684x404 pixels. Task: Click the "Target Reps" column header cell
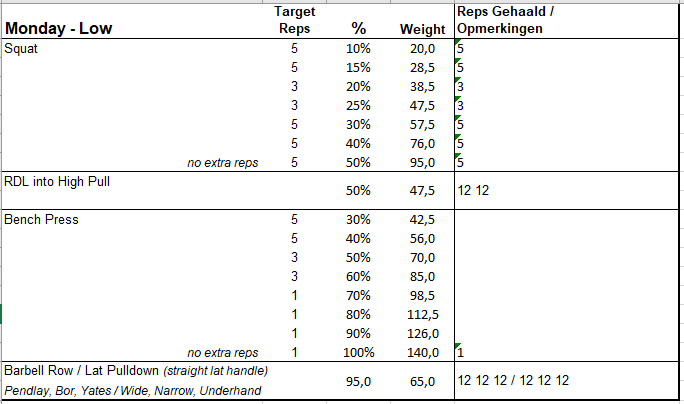coord(294,19)
